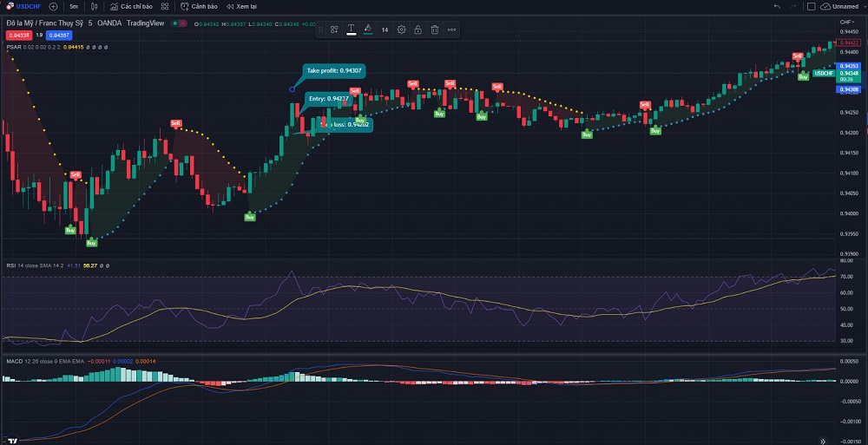Viewport: 868px width, 445px height.
Task: Toggle the market status switch beside TradingView
Action: [x=179, y=23]
